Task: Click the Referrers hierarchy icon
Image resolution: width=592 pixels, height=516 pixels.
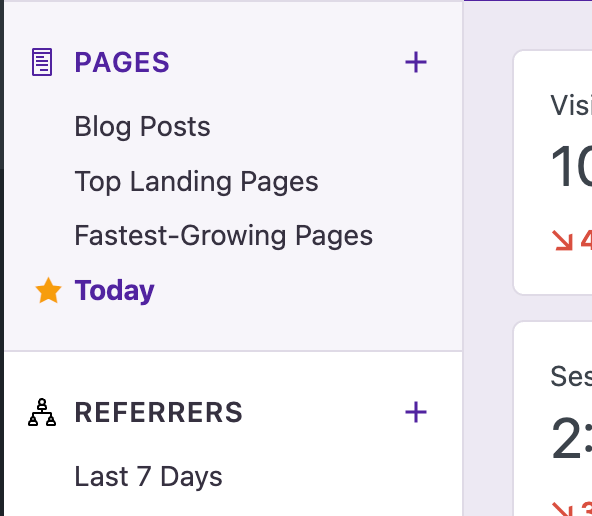Action: click(42, 412)
